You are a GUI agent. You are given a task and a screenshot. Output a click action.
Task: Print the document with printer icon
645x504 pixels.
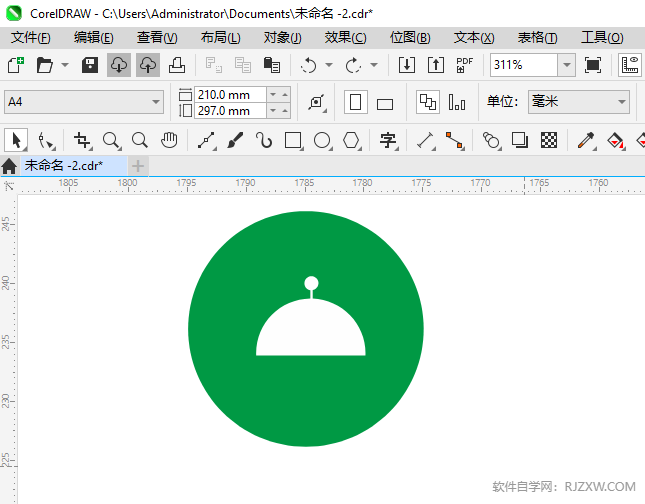tap(177, 65)
